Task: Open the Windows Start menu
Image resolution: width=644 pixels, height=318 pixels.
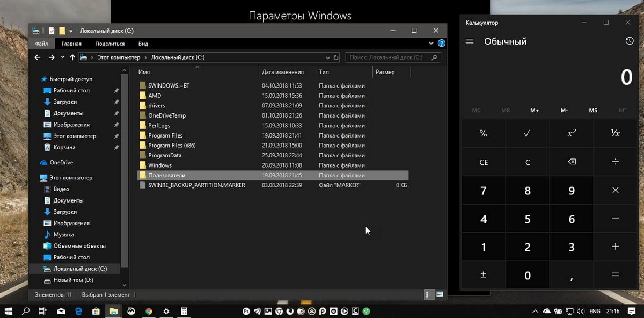Action: pos(8,311)
